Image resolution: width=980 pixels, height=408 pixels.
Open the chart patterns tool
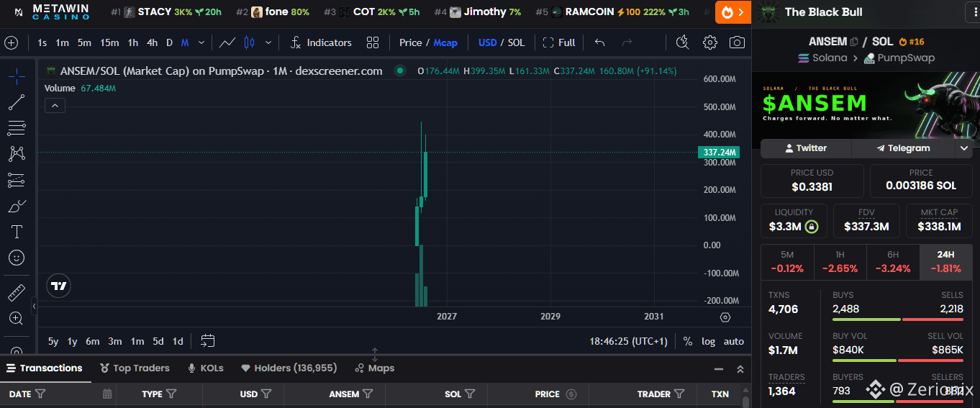pyautogui.click(x=17, y=153)
